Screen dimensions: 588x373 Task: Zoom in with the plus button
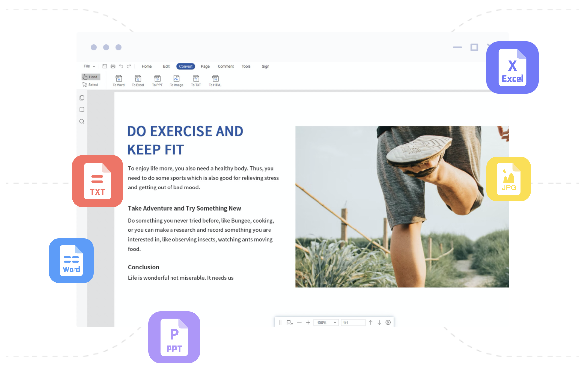pos(308,323)
